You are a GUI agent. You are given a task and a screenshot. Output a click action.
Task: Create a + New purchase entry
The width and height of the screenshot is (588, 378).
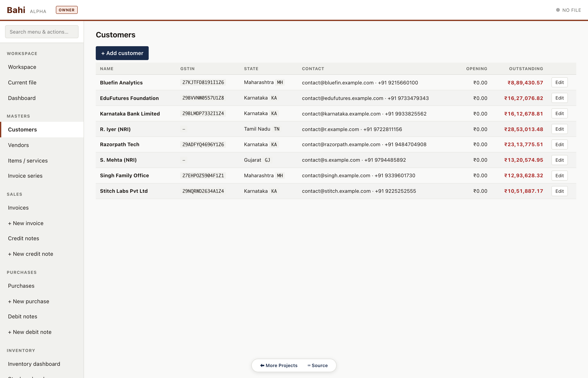(29, 301)
